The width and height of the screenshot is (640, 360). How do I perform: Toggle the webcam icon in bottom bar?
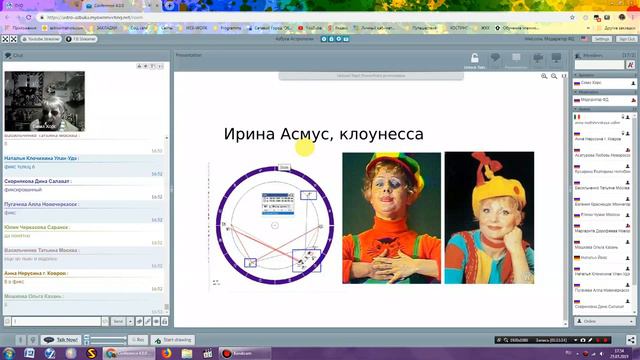pyautogui.click(x=33, y=340)
